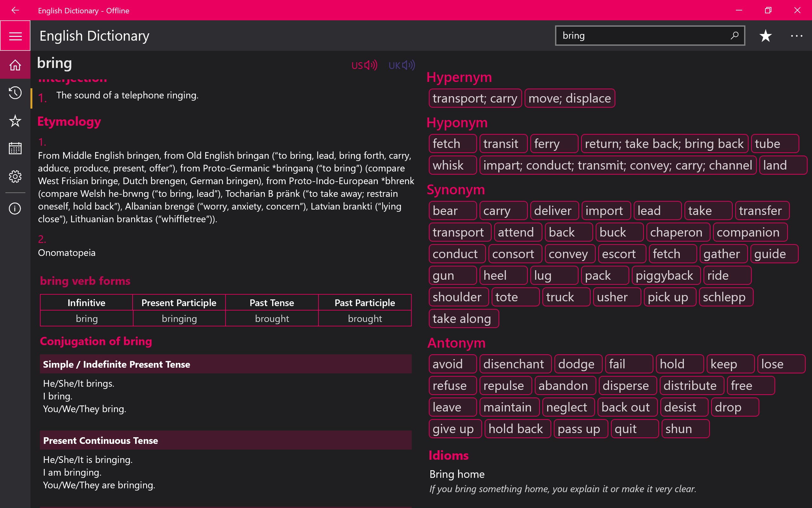812x508 pixels.
Task: Open the hamburger navigation menu
Action: pos(15,36)
